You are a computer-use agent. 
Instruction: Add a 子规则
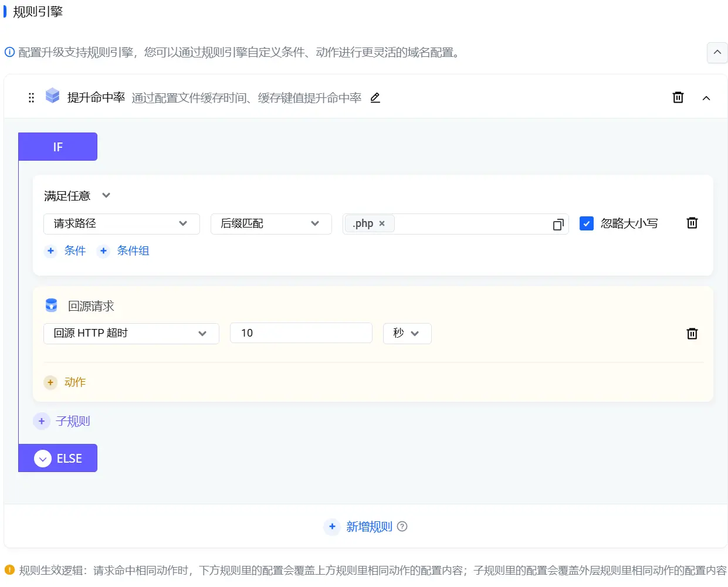tap(62, 421)
